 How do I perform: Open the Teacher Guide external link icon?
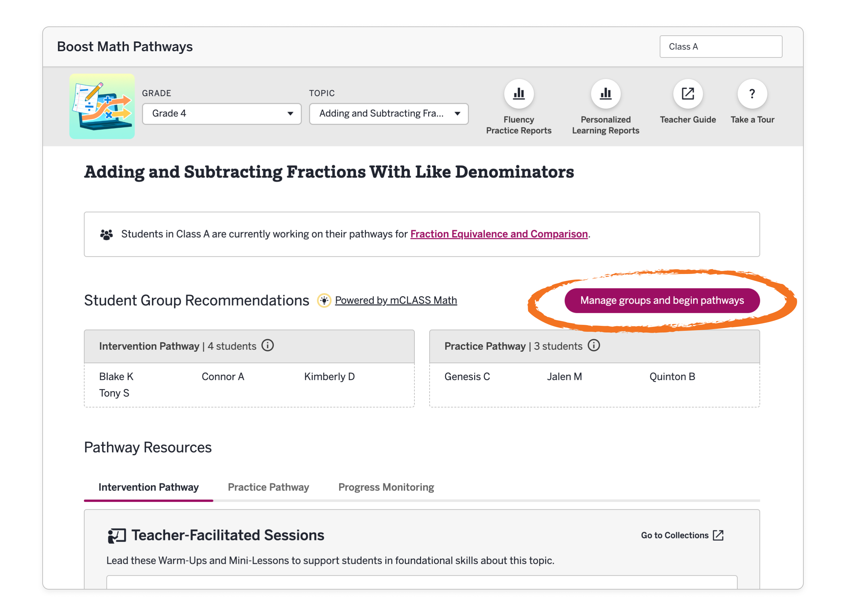[687, 94]
